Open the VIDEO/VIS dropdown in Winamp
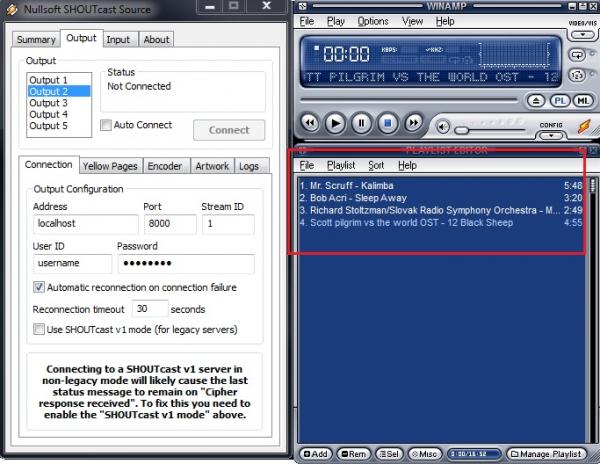600x464 pixels. (582, 35)
